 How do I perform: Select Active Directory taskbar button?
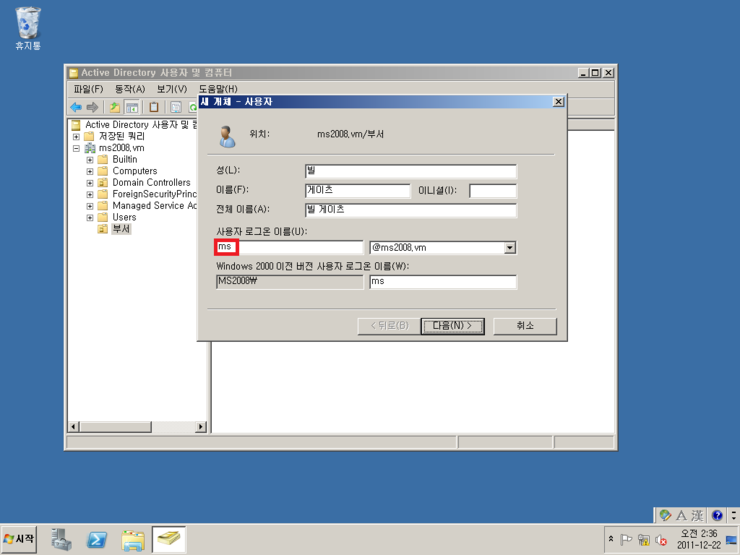pos(169,539)
